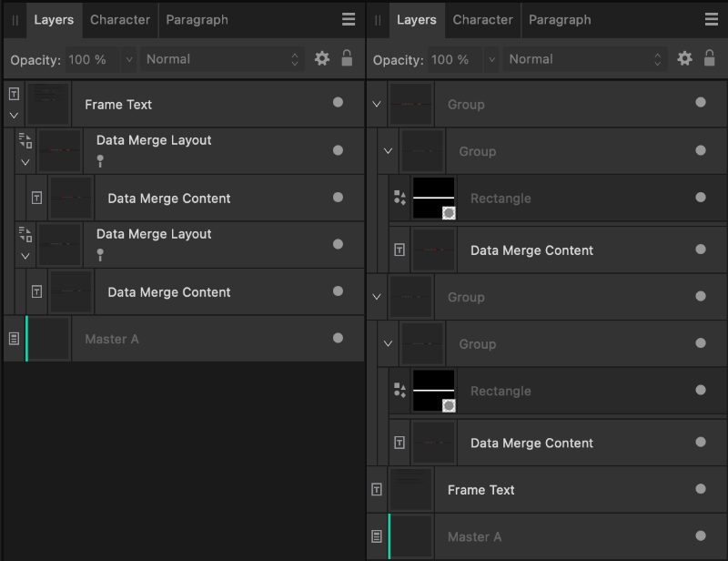The height and width of the screenshot is (561, 728).
Task: Open the right panel opacity dropdown arrow
Action: (x=491, y=59)
